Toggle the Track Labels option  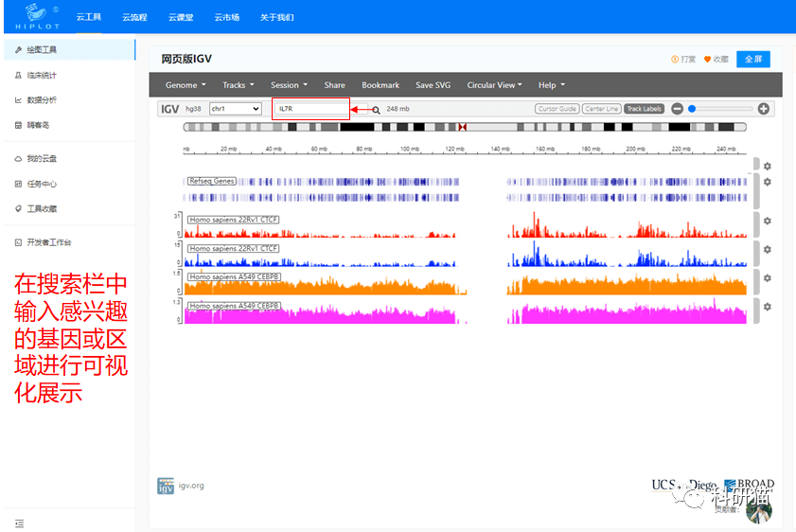pyautogui.click(x=645, y=109)
